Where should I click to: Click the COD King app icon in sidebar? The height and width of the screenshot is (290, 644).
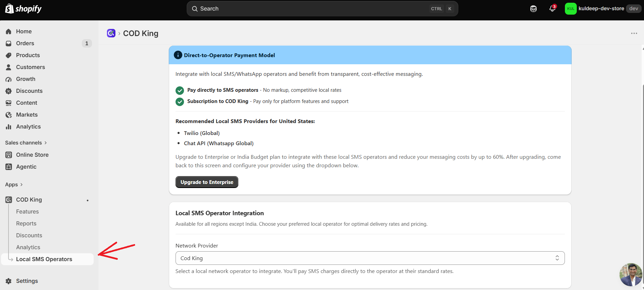click(x=9, y=200)
